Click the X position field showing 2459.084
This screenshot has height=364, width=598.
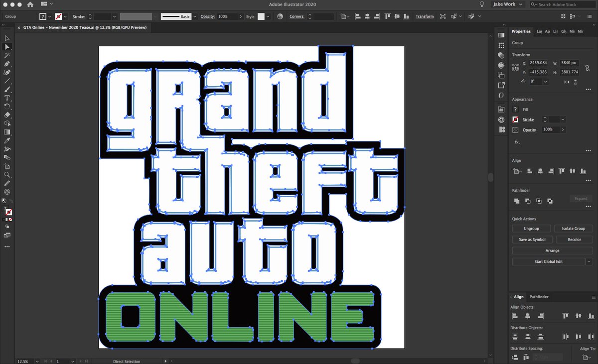tap(538, 63)
